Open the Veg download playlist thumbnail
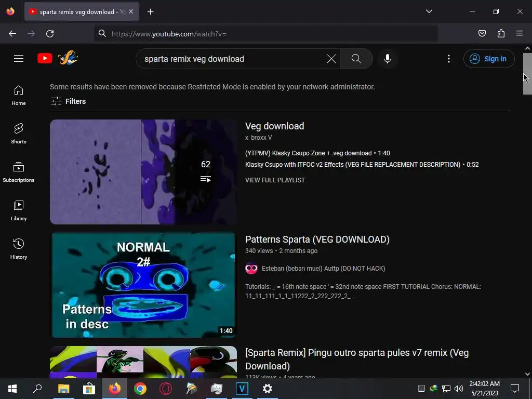Image resolution: width=532 pixels, height=399 pixels. (x=143, y=171)
